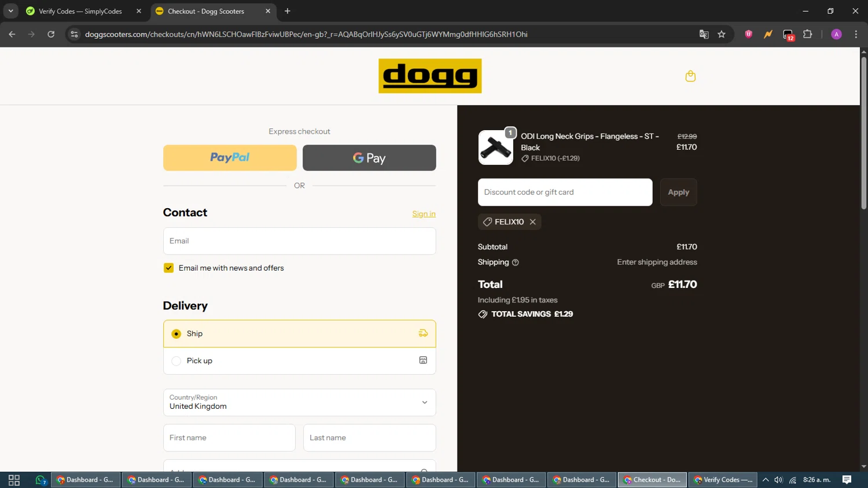Click the page vertical scrollbar

tap(863, 133)
